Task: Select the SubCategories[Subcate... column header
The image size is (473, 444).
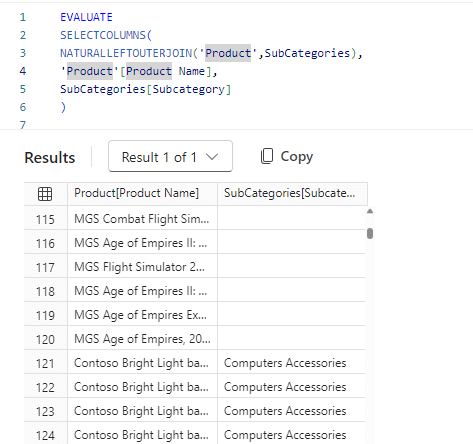Action: coord(292,193)
